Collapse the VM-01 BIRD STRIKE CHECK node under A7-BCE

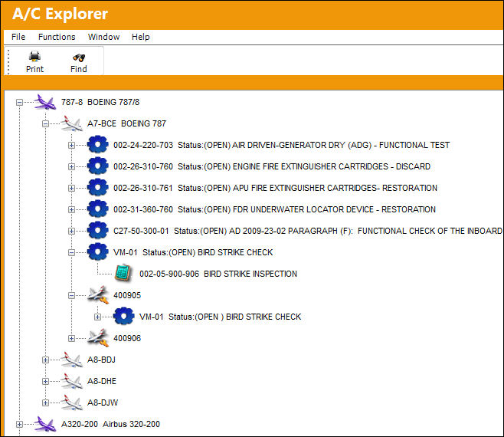(x=72, y=252)
